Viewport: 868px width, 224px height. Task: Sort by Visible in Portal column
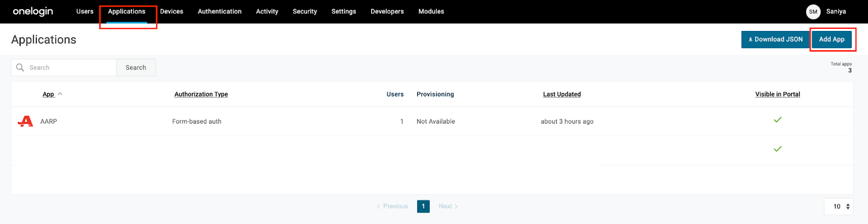click(777, 94)
